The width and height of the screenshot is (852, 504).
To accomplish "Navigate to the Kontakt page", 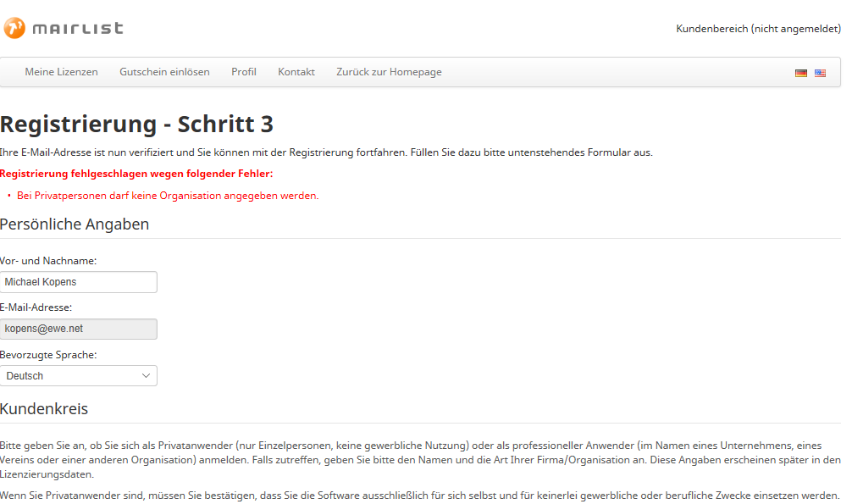I will coord(296,72).
